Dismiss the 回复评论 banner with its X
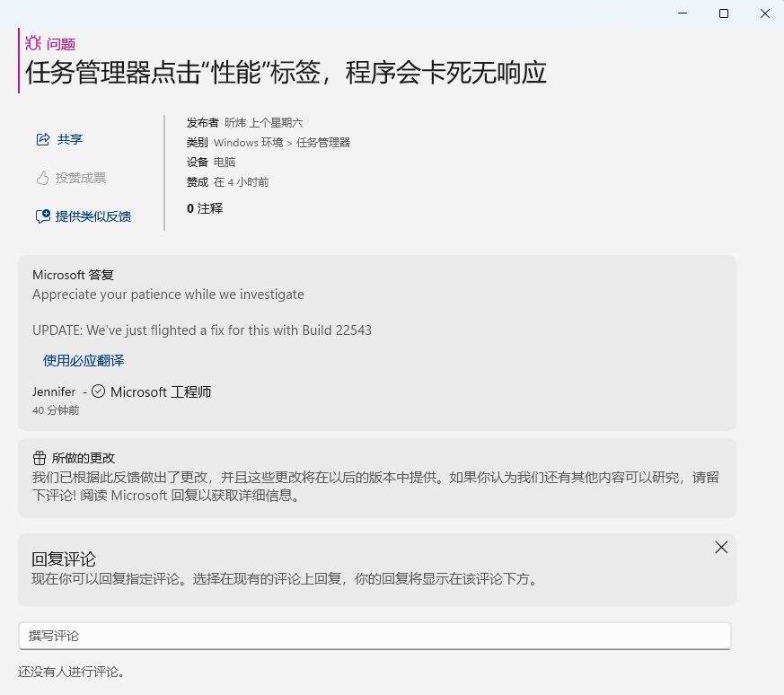This screenshot has width=784, height=695. (721, 547)
